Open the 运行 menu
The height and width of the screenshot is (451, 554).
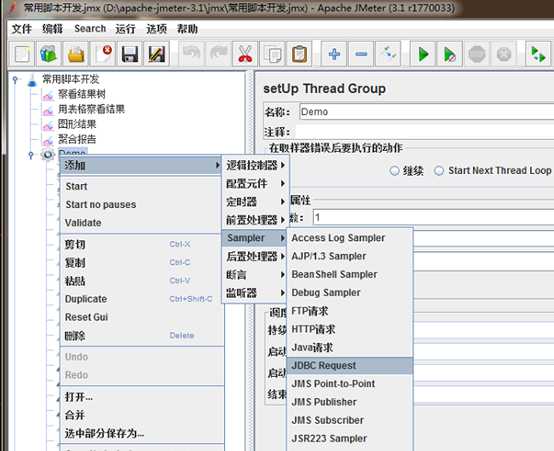[125, 29]
